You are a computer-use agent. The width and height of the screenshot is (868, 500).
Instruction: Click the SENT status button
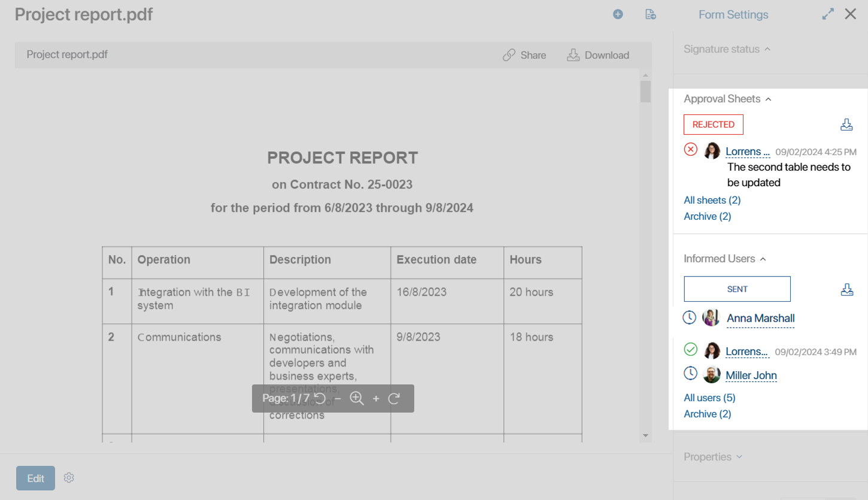737,289
